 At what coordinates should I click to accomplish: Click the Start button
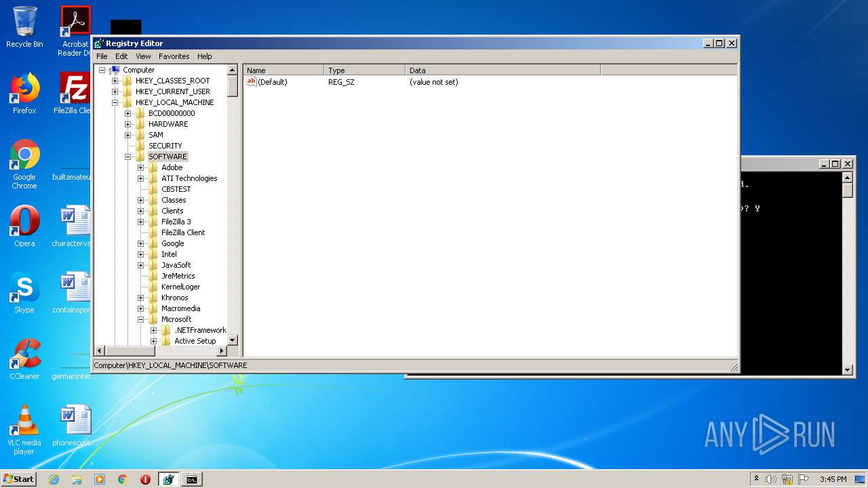tap(19, 479)
